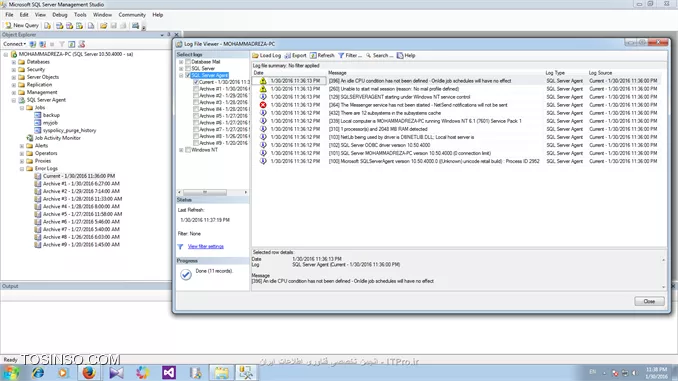Open the Search tool in log viewer

click(x=369, y=55)
